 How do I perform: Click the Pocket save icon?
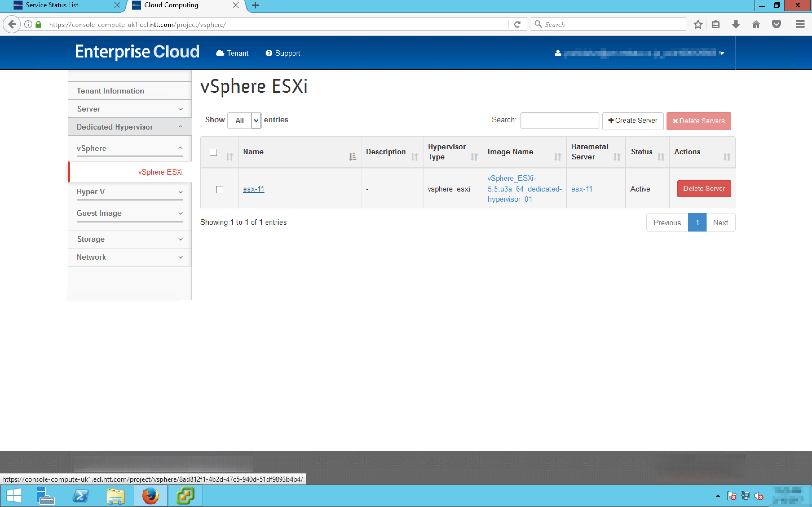coord(776,25)
